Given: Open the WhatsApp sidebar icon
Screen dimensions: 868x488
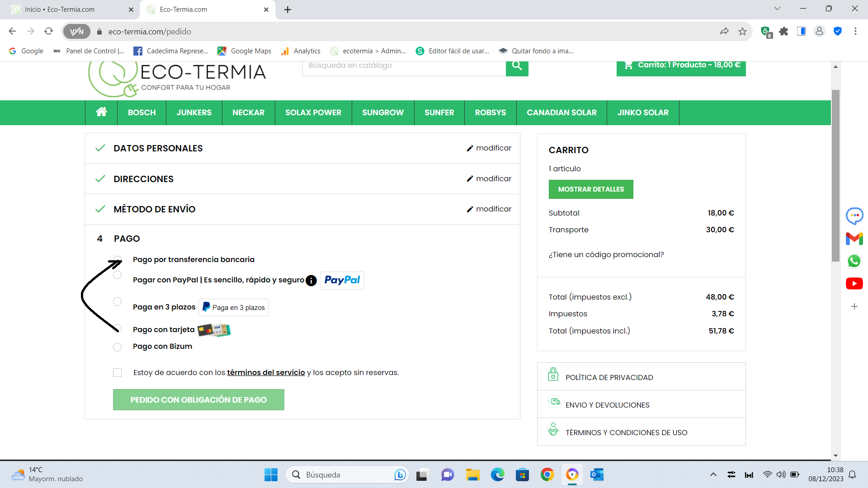Looking at the screenshot, I should pyautogui.click(x=854, y=261).
